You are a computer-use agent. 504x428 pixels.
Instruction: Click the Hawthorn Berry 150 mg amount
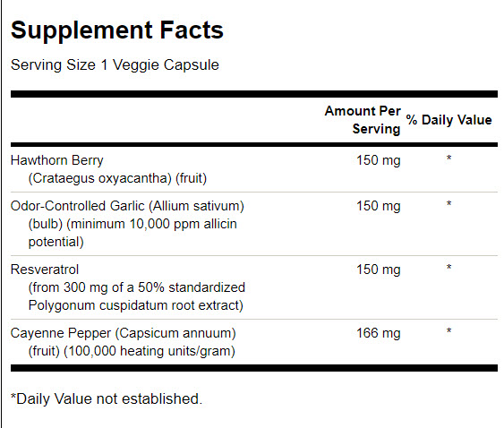tap(379, 160)
